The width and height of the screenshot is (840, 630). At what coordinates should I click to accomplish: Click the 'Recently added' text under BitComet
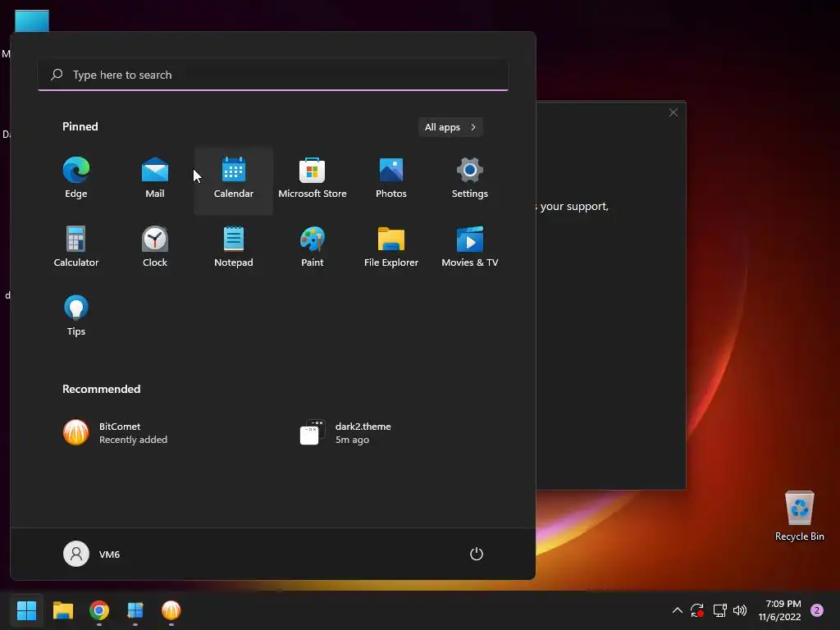(x=133, y=440)
